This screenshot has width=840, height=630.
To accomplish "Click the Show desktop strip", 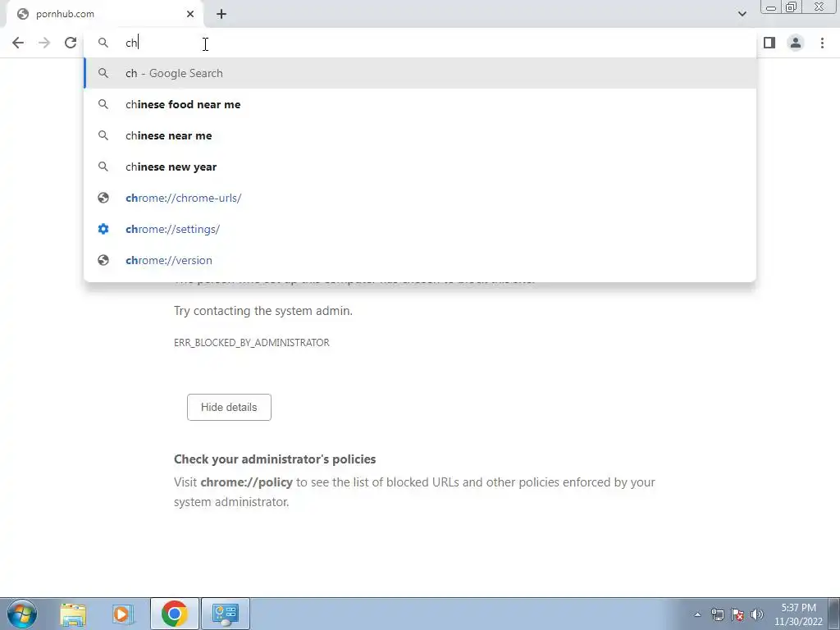I will tap(833, 614).
